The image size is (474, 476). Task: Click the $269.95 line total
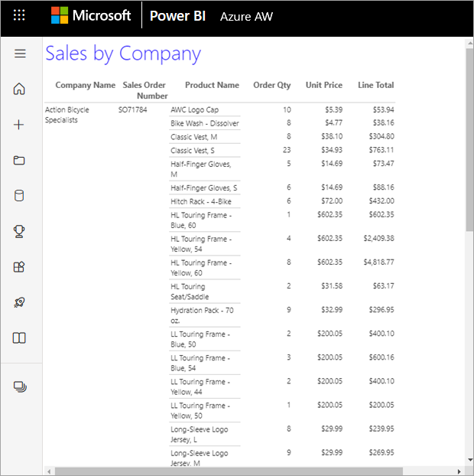(381, 452)
